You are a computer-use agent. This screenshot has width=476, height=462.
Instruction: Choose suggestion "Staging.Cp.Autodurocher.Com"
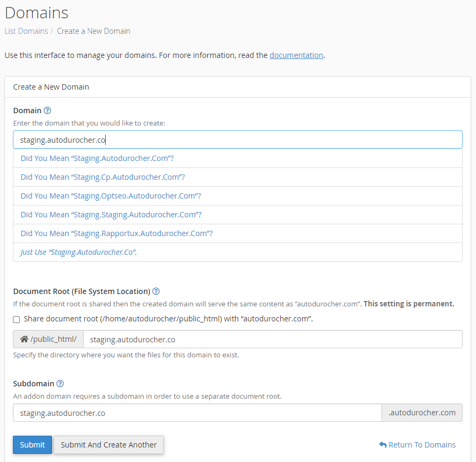click(102, 177)
